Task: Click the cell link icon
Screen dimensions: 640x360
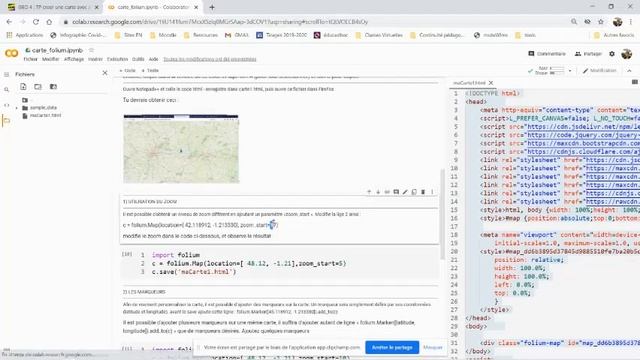Action: click(387, 192)
